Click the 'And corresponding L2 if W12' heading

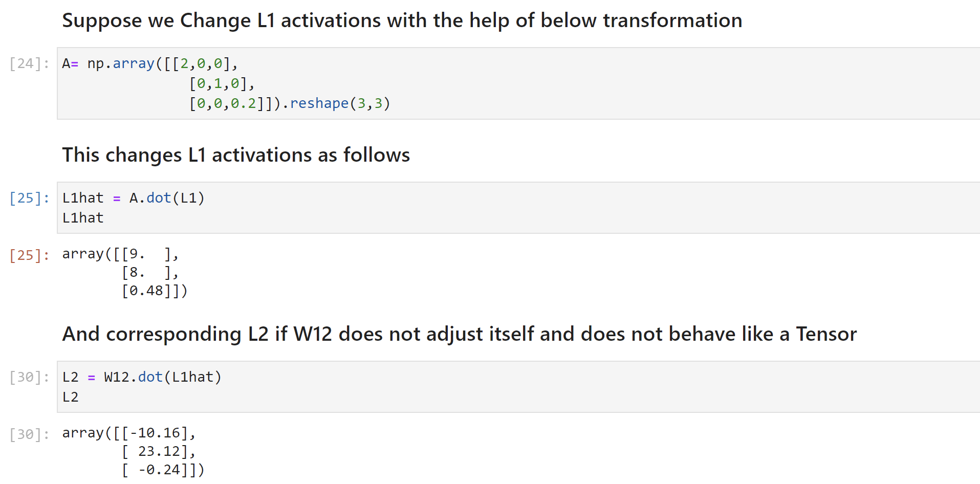tap(459, 334)
